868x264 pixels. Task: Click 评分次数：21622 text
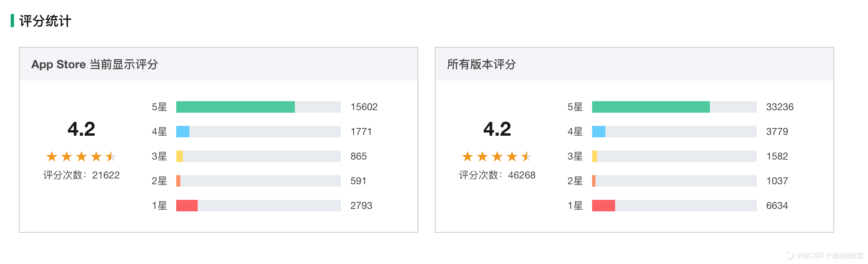pyautogui.click(x=82, y=175)
